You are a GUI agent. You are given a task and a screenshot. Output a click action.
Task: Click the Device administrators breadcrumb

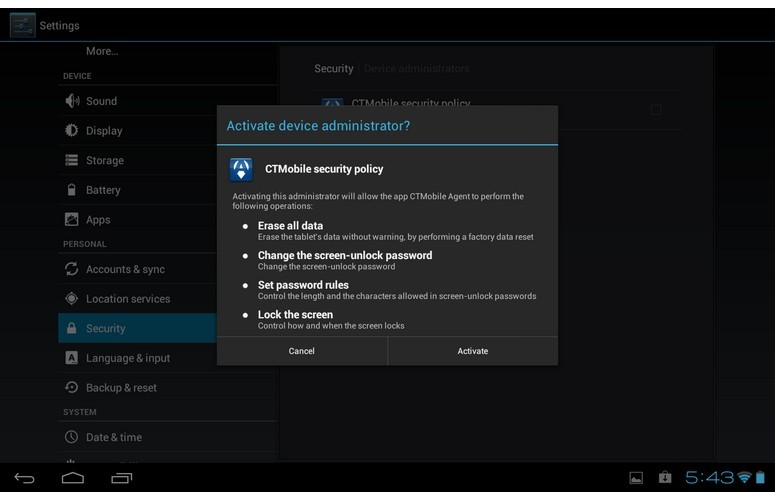pyautogui.click(x=417, y=69)
